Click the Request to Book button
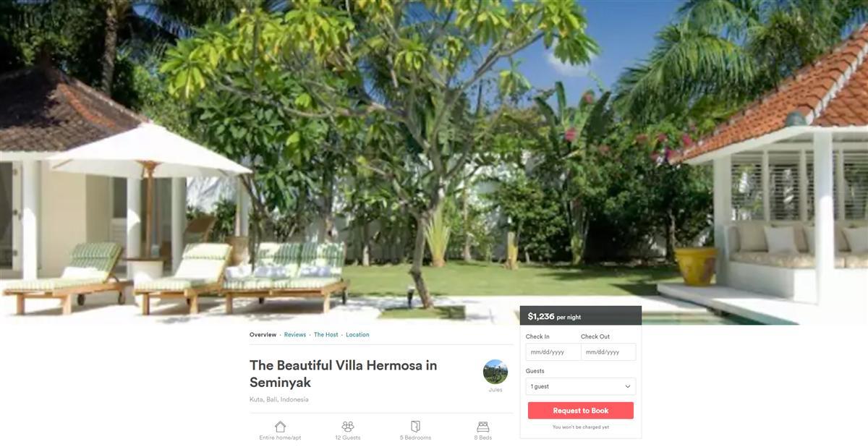The width and height of the screenshot is (868, 447). point(581,411)
